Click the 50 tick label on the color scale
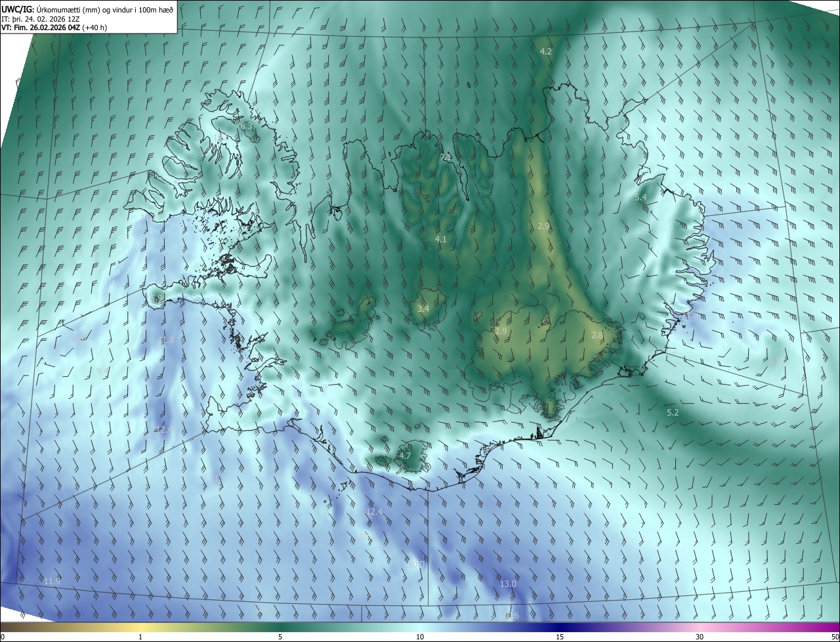 coord(835,637)
